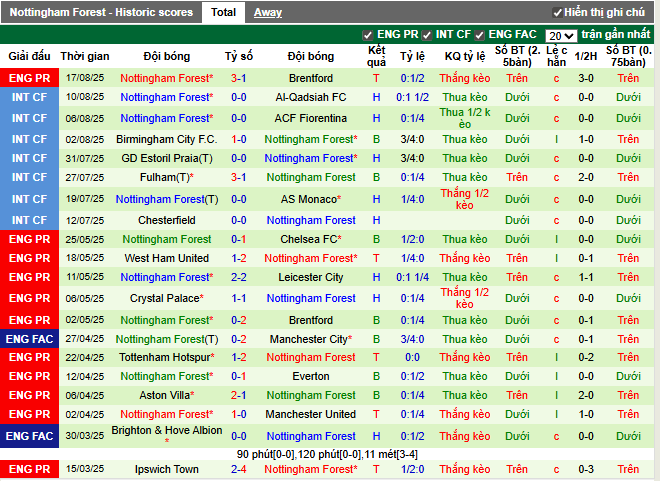This screenshot has width=660, height=481.
Task: Open the 20 recent matches dropdown
Action: pyautogui.click(x=561, y=36)
